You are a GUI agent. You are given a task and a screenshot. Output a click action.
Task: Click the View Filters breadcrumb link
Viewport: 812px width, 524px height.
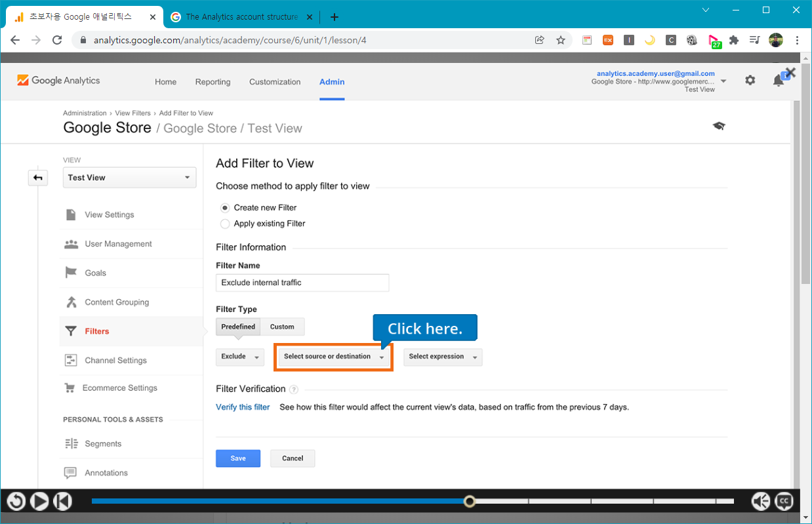coord(132,113)
